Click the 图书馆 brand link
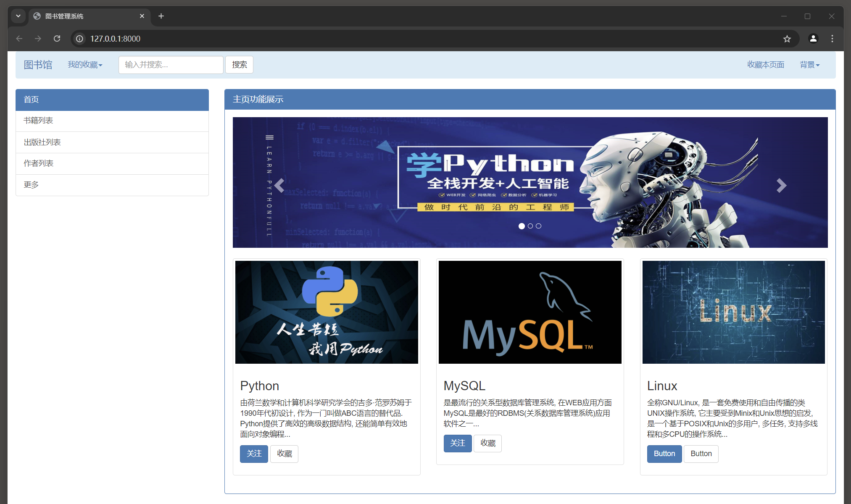This screenshot has width=851, height=504. pyautogui.click(x=38, y=65)
